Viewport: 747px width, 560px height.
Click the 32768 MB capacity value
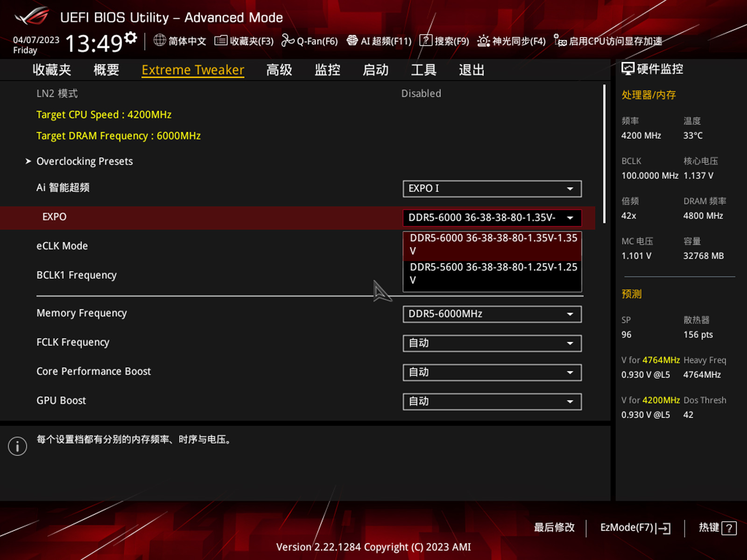(704, 256)
